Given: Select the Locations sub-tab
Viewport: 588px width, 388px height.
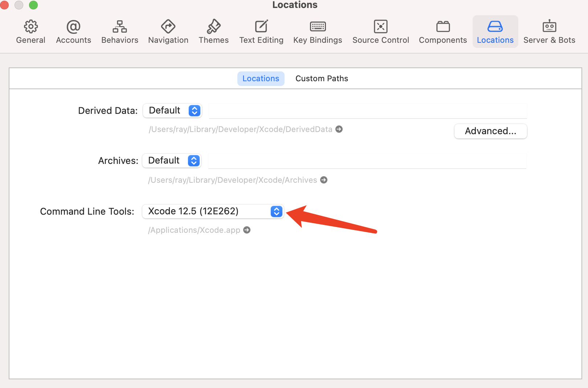Looking at the screenshot, I should click(x=261, y=79).
